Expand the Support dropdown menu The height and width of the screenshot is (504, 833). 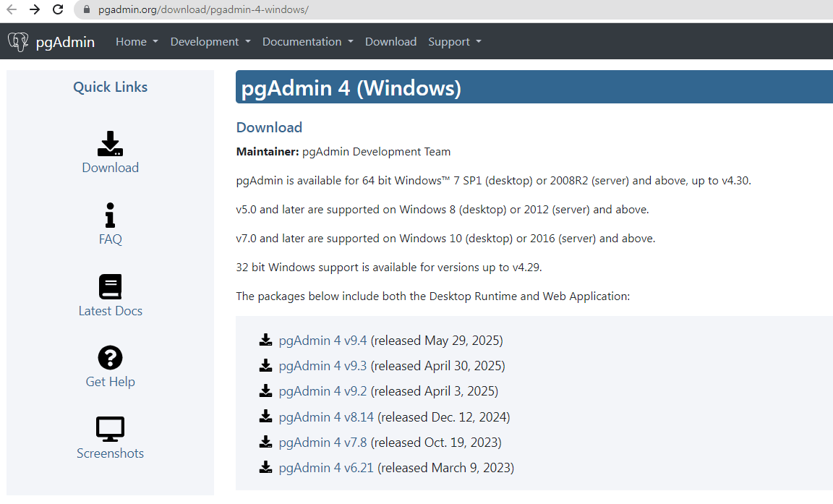coord(455,41)
